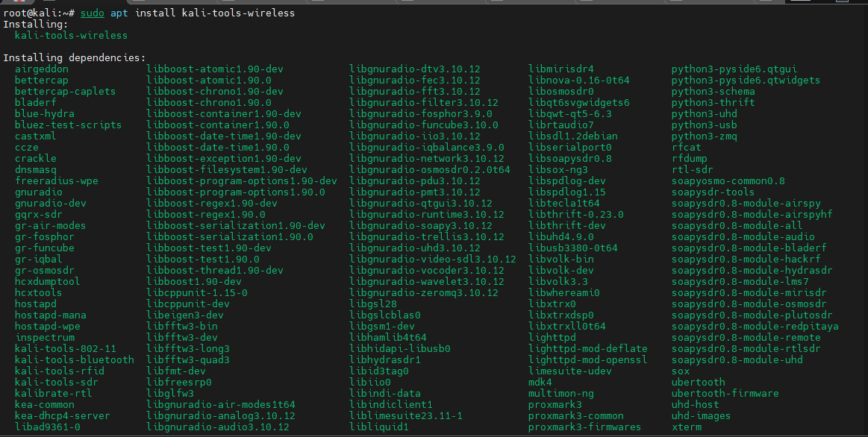
Task: Click libgnuradio-video-sdl3.10.12 entry
Action: coord(432,259)
